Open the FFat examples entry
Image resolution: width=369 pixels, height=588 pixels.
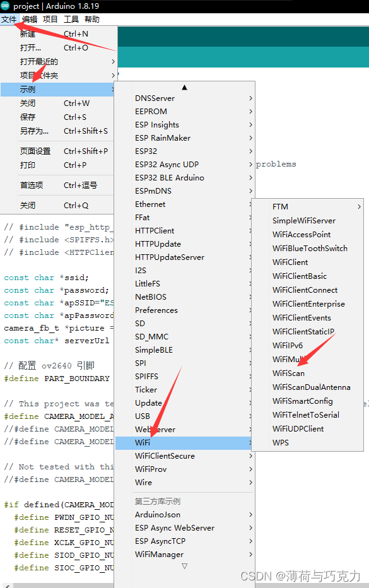pyautogui.click(x=184, y=218)
